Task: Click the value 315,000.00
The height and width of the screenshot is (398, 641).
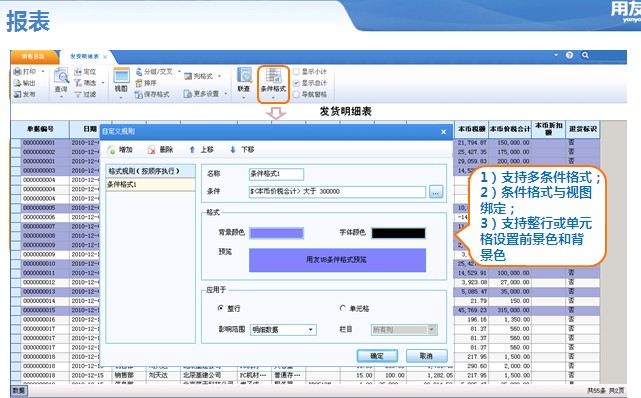Action: [513, 311]
